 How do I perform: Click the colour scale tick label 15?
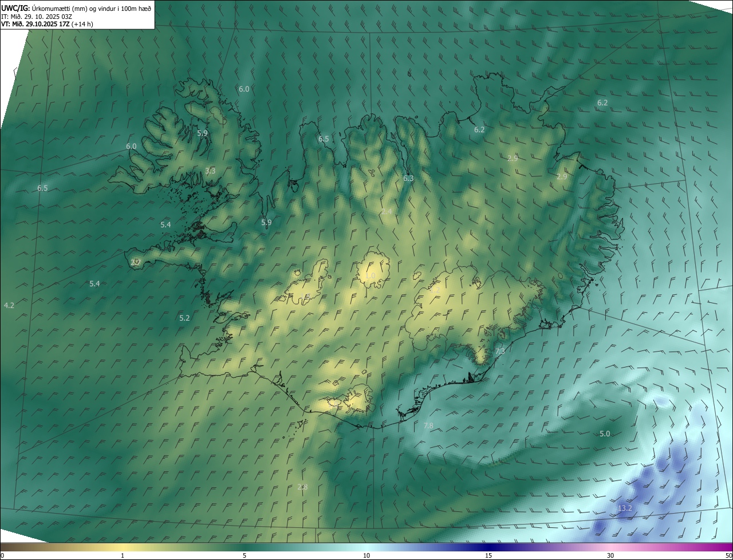(x=488, y=556)
